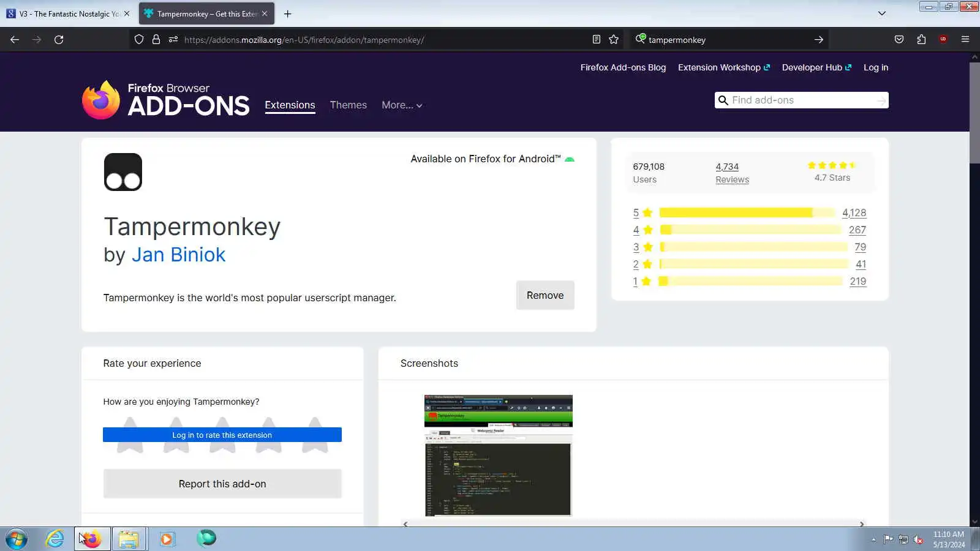The height and width of the screenshot is (551, 980).
Task: Open Windows Media Player on taskbar
Action: coord(167,539)
